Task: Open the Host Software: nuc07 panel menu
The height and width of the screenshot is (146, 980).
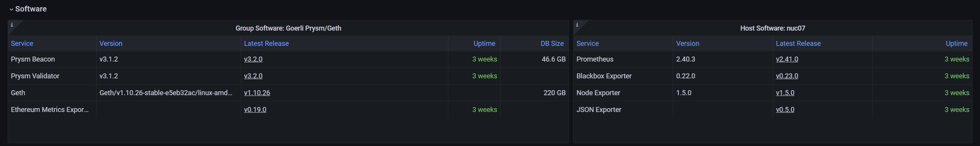Action: pos(772,28)
